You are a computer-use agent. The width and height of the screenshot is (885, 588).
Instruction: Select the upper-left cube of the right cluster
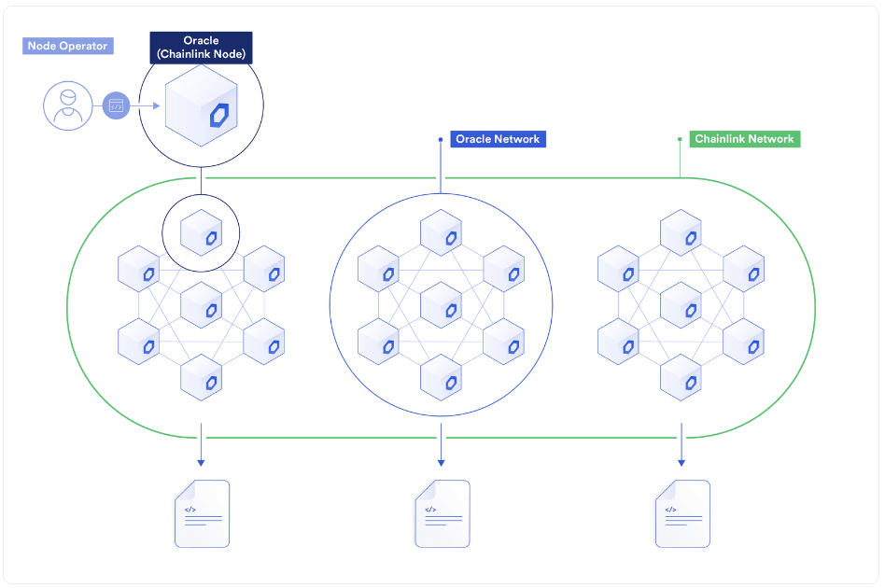click(618, 269)
